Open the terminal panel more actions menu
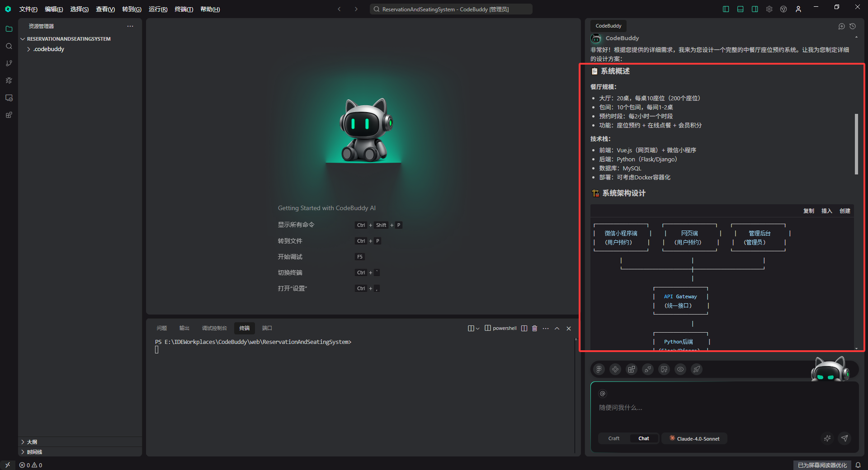The height and width of the screenshot is (470, 868). pos(546,329)
